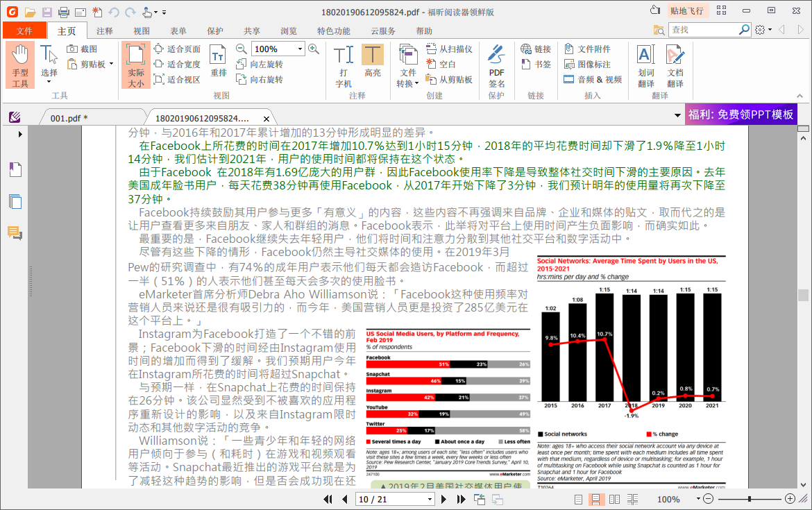The height and width of the screenshot is (510, 812).
Task: Click PDF Sign (PDF签名)
Action: tap(496, 66)
